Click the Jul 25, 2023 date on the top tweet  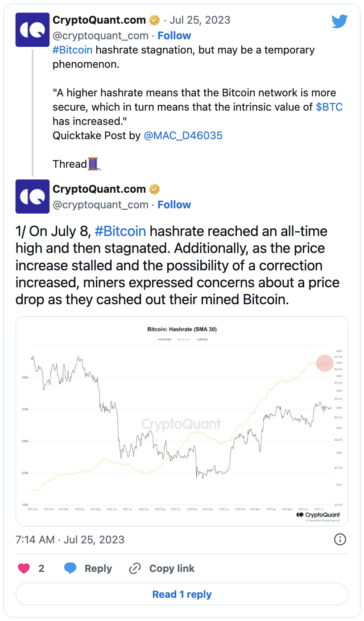200,20
